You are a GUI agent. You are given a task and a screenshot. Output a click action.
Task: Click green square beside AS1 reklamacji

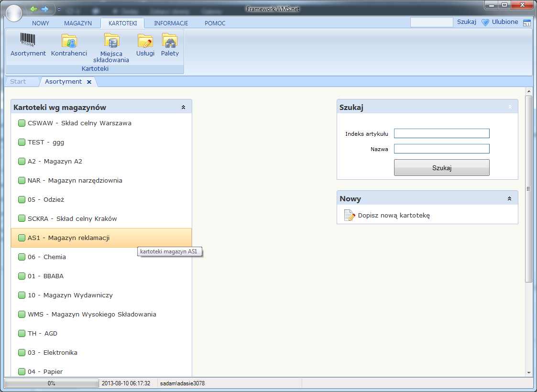coord(22,238)
